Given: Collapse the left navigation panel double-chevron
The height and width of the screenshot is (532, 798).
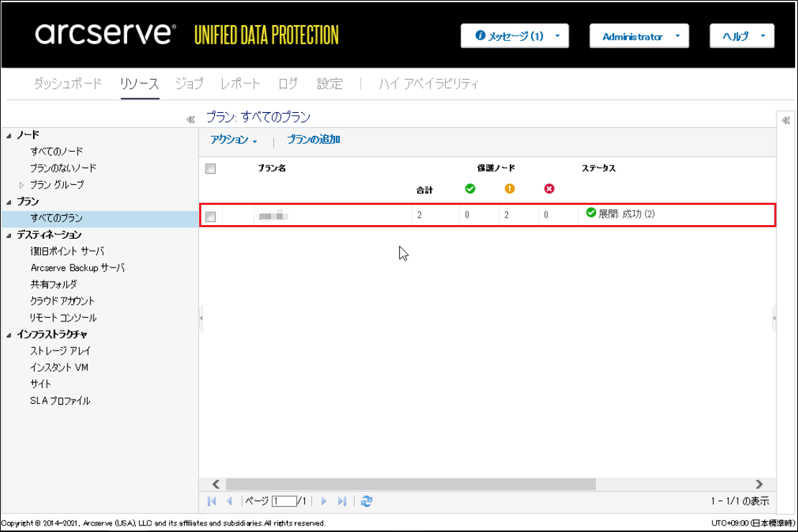Looking at the screenshot, I should (x=191, y=119).
